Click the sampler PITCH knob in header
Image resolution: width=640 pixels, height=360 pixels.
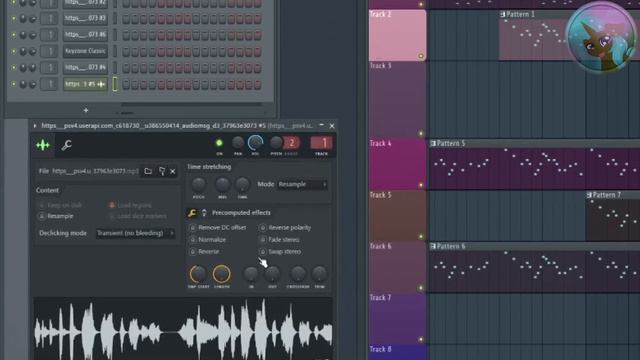click(276, 143)
